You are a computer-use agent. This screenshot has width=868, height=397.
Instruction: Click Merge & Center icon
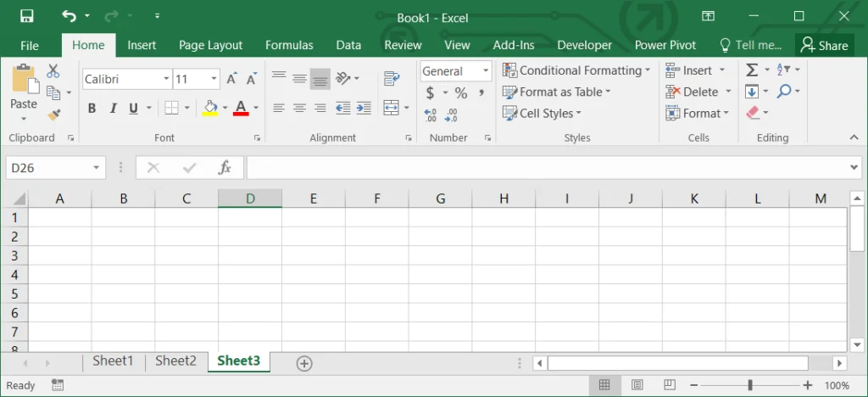click(x=392, y=108)
